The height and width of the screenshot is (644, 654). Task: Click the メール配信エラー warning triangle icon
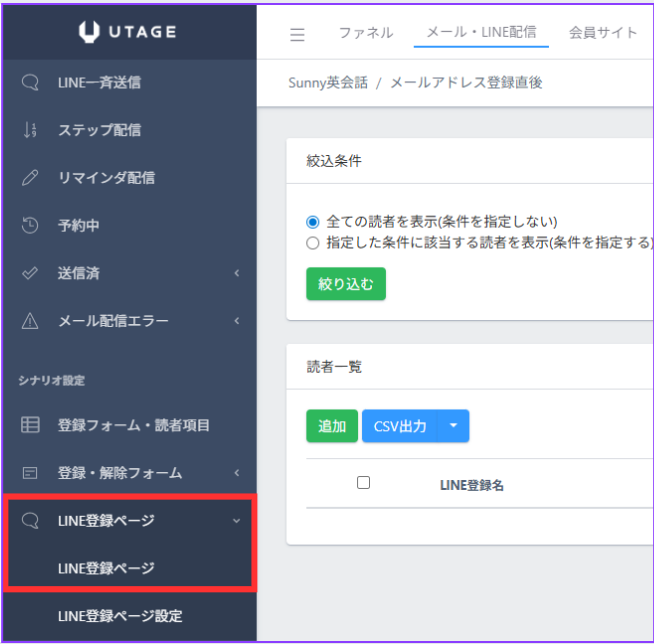pos(30,321)
